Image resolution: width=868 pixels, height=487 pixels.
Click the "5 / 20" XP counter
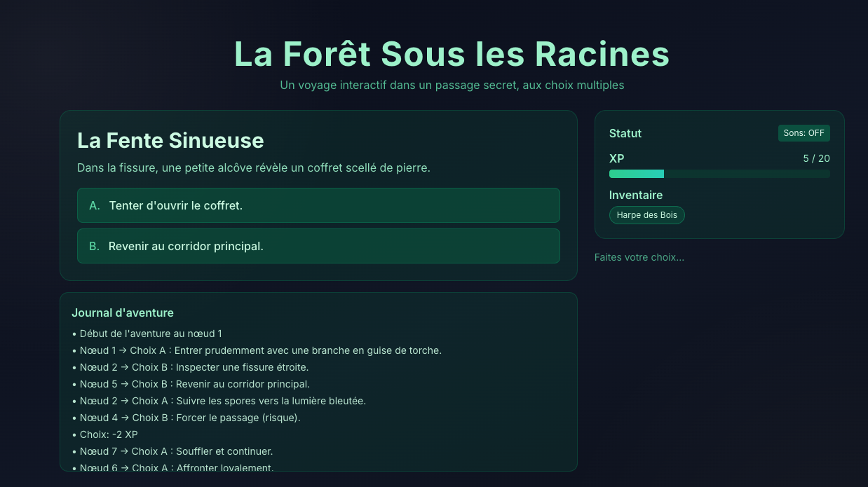click(x=816, y=158)
